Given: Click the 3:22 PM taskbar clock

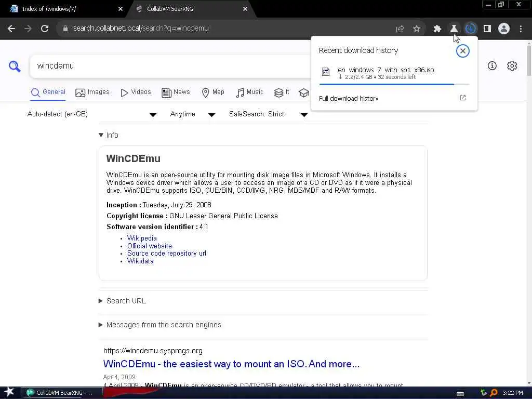Looking at the screenshot, I should click(512, 393).
